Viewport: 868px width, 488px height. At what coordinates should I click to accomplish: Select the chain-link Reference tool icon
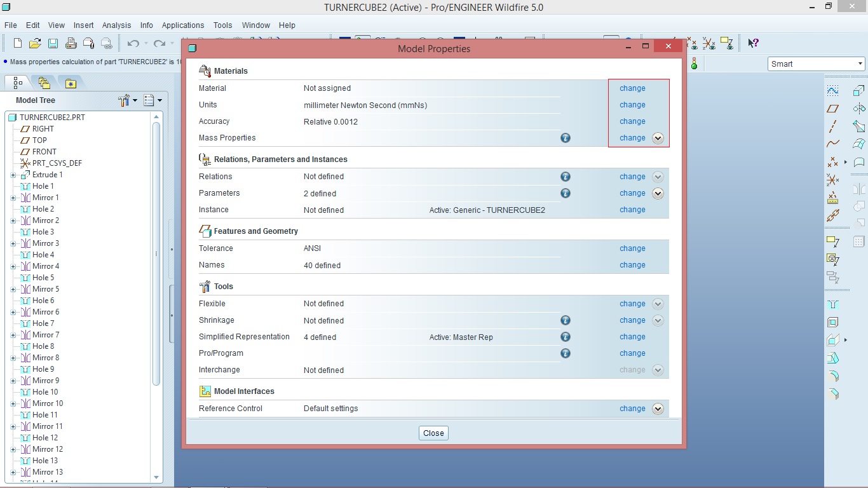[x=833, y=215]
